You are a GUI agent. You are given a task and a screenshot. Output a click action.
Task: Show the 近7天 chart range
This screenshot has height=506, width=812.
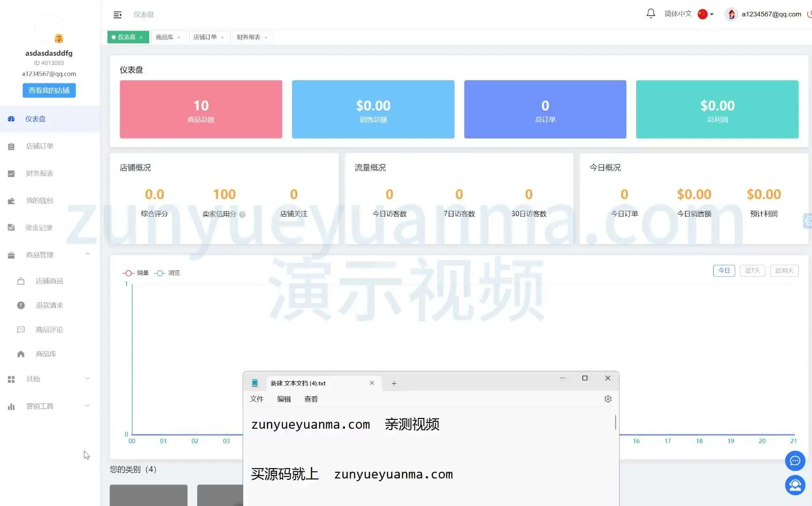coord(752,271)
